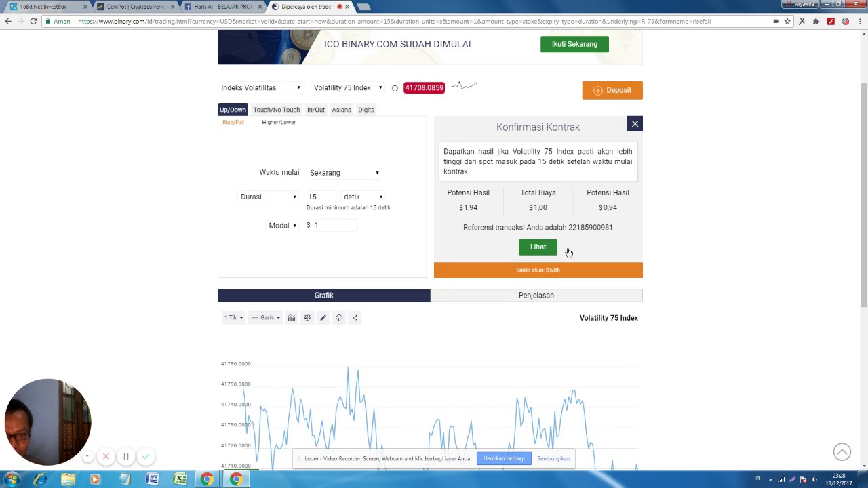
Task: Select the chart drawing pencil tool
Action: pos(323,317)
